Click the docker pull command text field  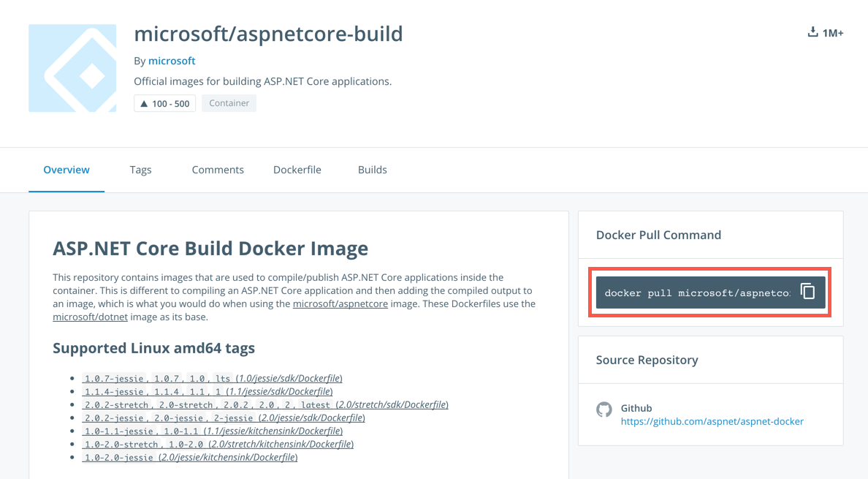[696, 293]
